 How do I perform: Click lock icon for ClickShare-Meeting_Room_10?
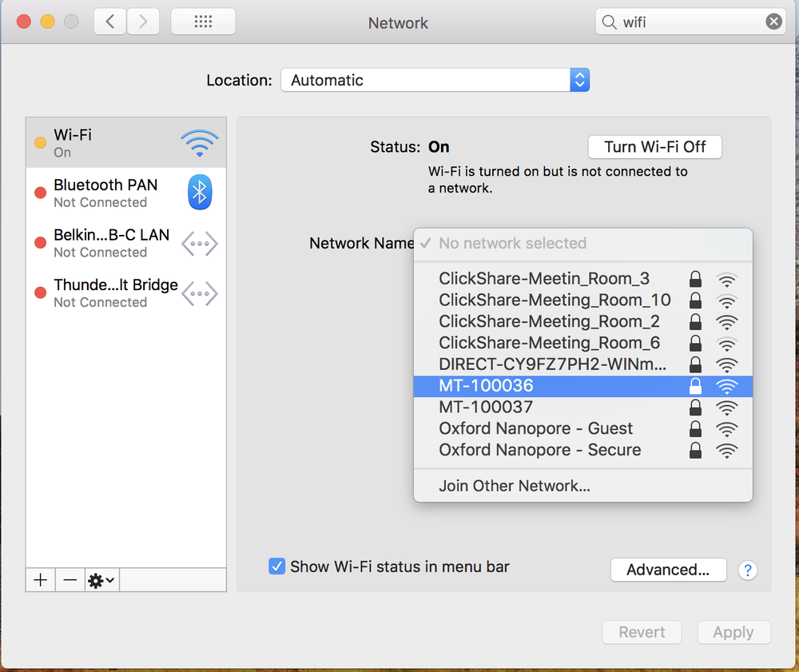coord(695,300)
